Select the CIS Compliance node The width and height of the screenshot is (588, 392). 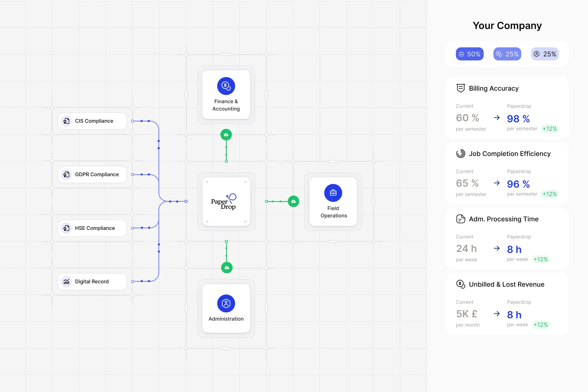coord(92,121)
